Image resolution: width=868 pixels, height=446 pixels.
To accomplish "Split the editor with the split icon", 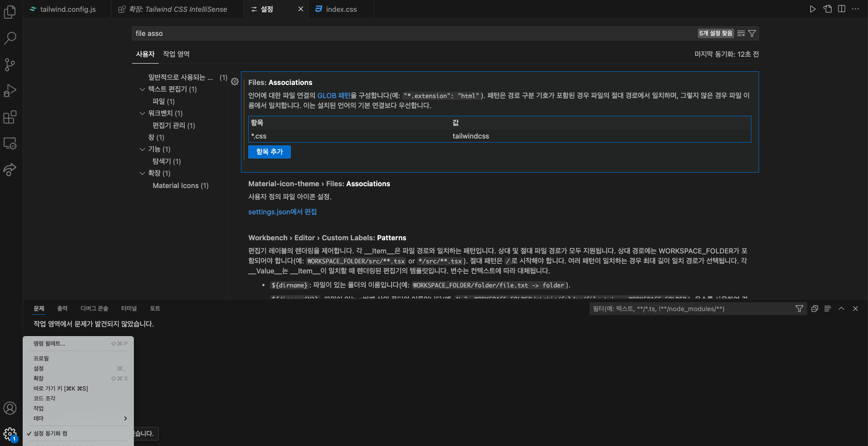I will tap(842, 9).
